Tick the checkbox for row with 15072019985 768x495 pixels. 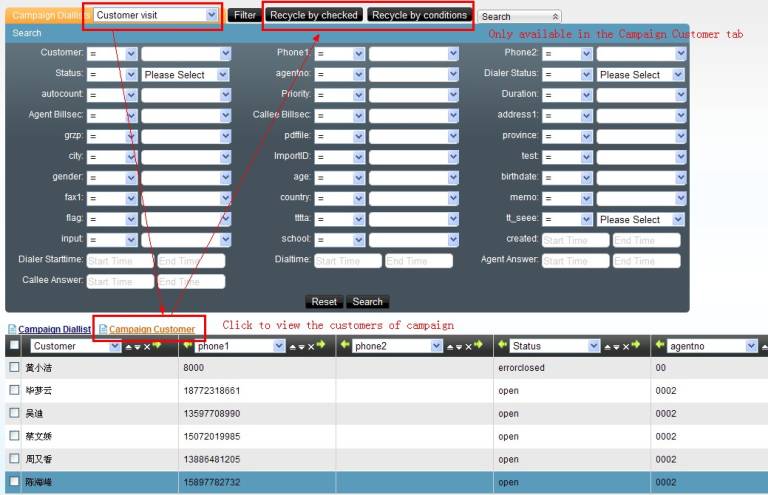(14, 436)
